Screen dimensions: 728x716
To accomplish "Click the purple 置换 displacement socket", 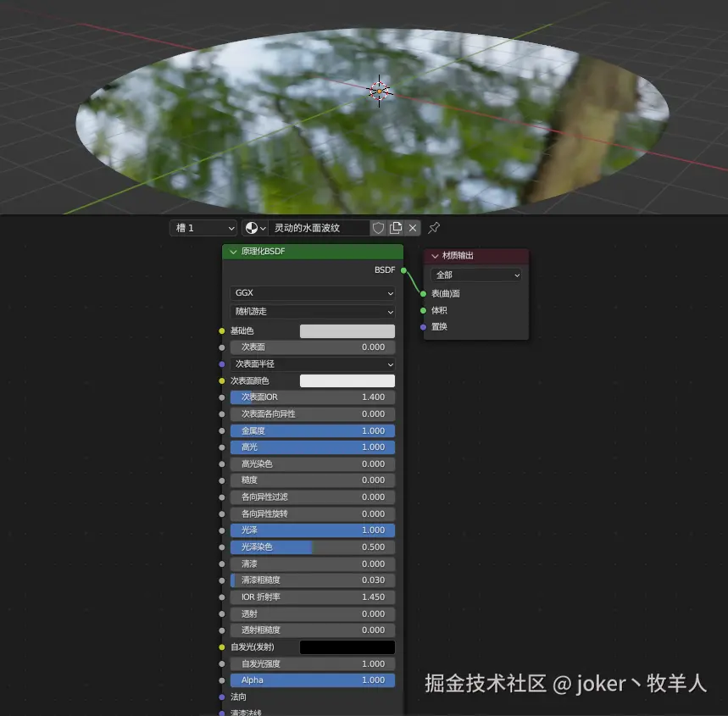I will coord(424,326).
